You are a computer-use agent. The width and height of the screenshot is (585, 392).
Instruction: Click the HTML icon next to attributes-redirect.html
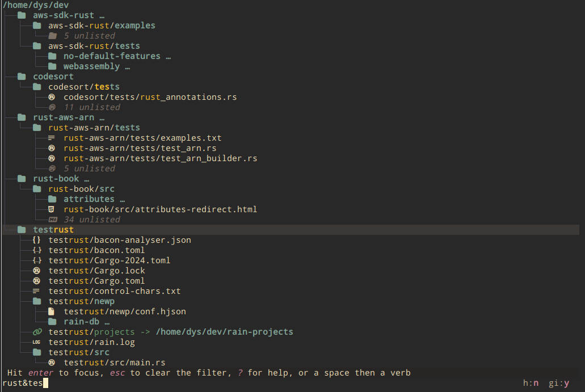pyautogui.click(x=52, y=209)
